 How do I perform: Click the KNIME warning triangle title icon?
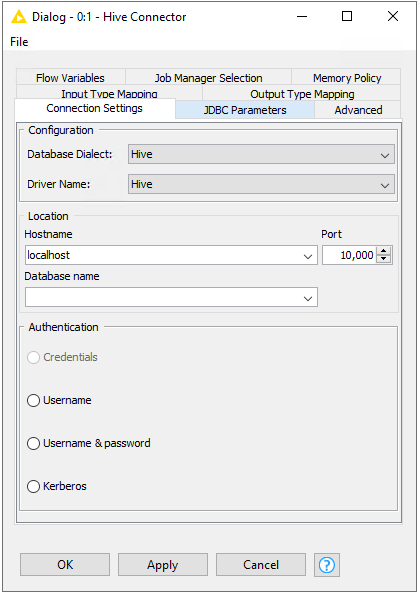[19, 17]
